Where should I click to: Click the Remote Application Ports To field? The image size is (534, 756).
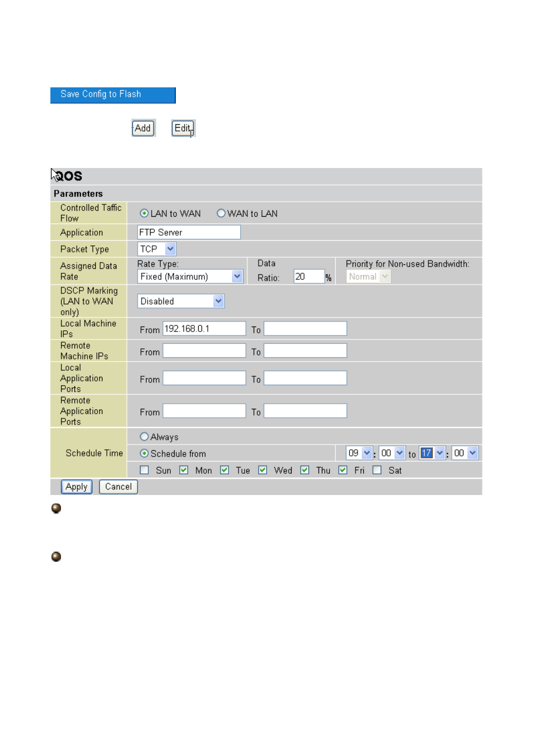click(x=306, y=411)
